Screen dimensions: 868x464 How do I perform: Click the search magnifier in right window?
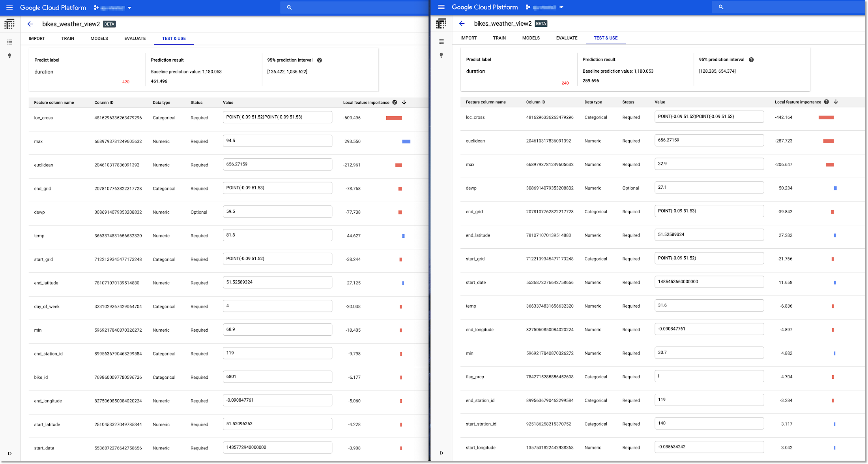[x=721, y=7]
